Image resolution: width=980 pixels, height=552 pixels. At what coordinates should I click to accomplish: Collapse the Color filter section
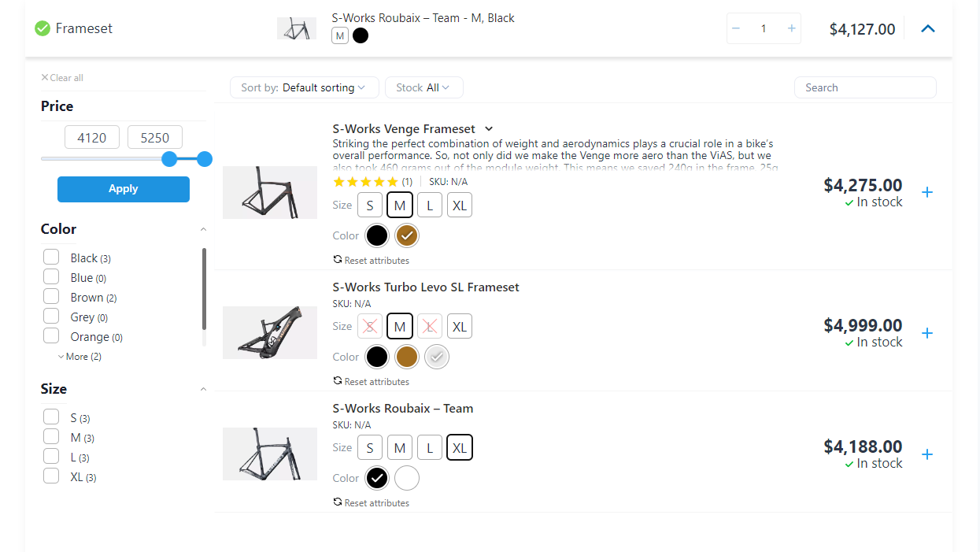pyautogui.click(x=203, y=228)
